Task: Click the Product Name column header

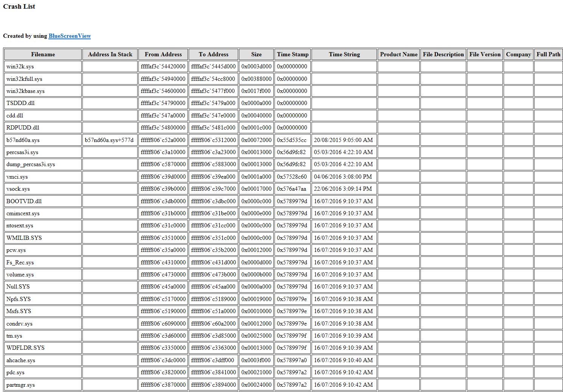Action: click(x=399, y=54)
